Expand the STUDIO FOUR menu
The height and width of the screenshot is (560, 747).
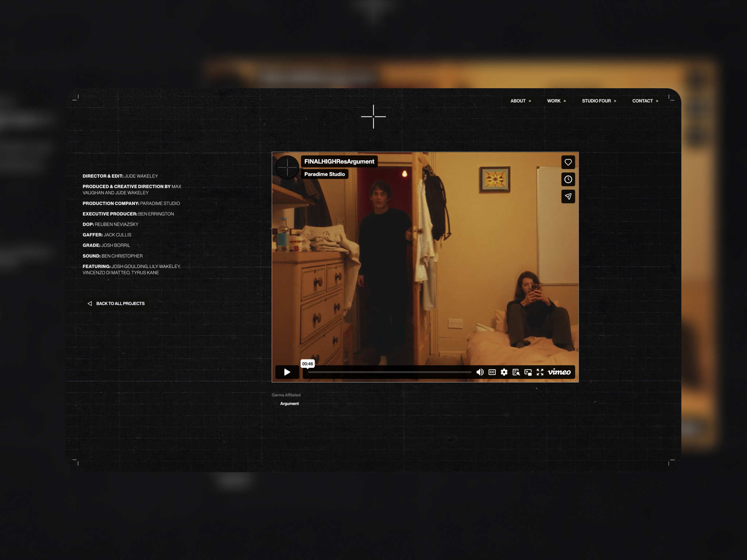[599, 101]
